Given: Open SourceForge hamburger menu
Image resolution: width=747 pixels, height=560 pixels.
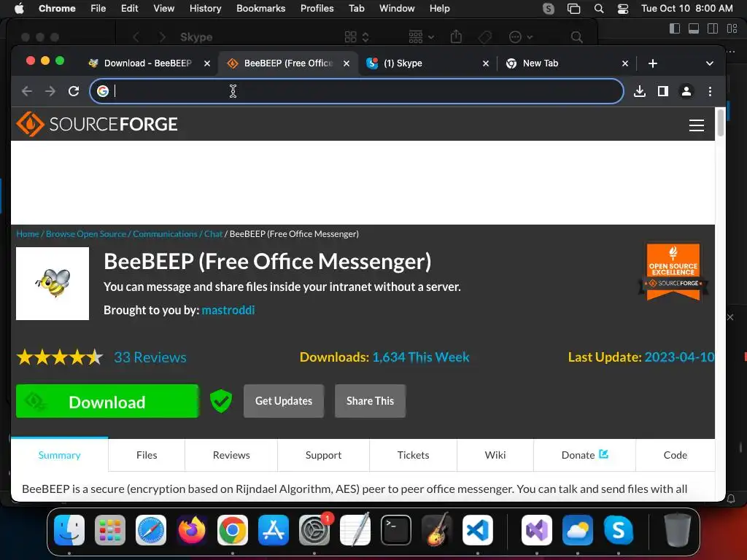Looking at the screenshot, I should [x=697, y=125].
